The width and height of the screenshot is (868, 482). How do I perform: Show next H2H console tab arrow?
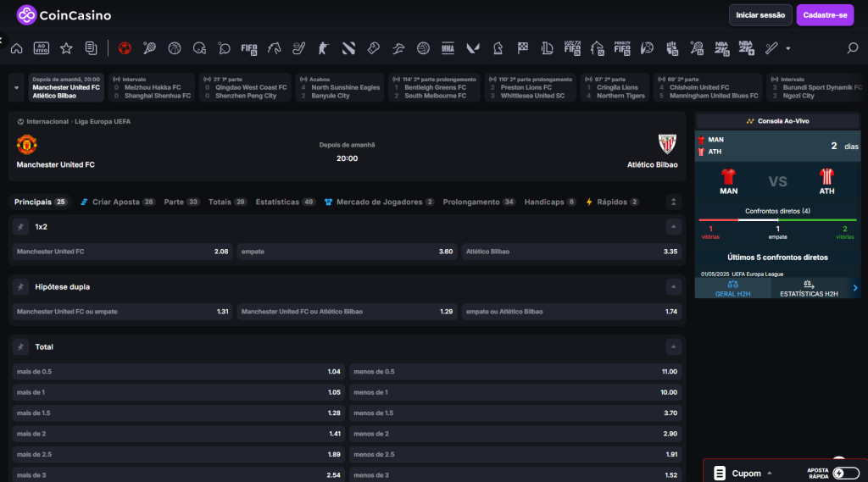pos(855,288)
